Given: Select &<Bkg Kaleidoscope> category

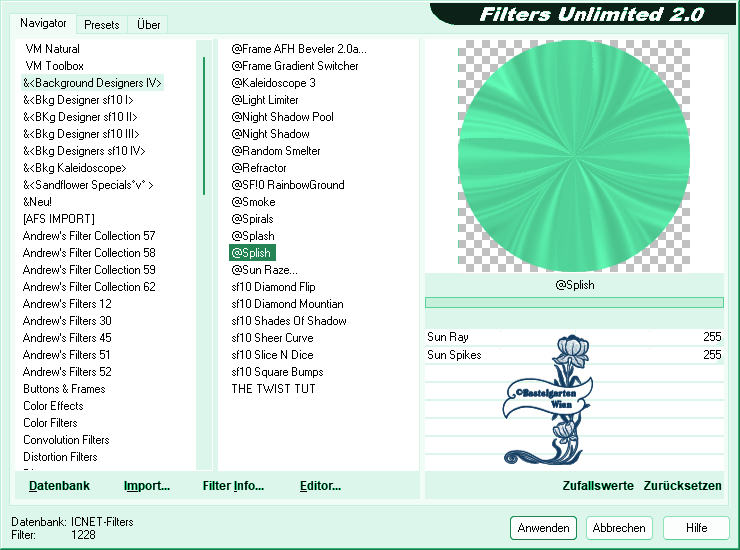Looking at the screenshot, I should point(75,168).
